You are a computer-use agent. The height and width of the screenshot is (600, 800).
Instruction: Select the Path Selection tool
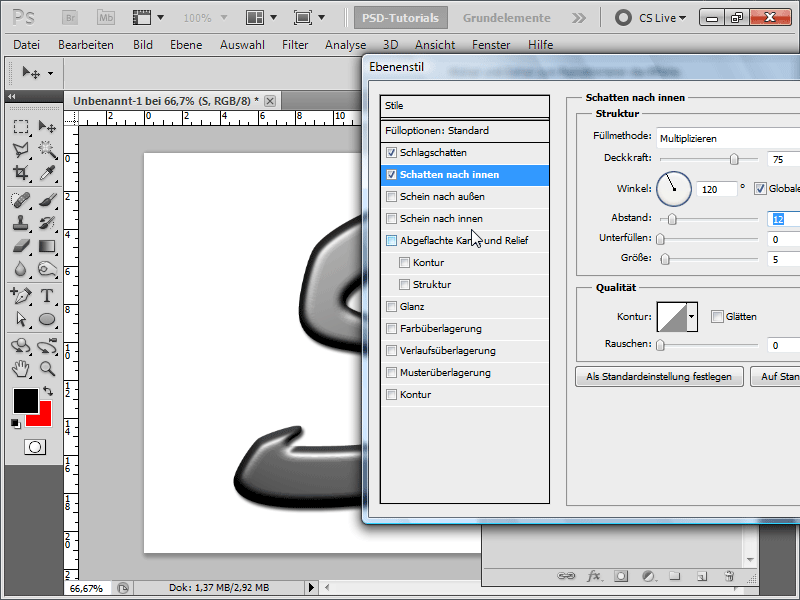pyautogui.click(x=20, y=319)
